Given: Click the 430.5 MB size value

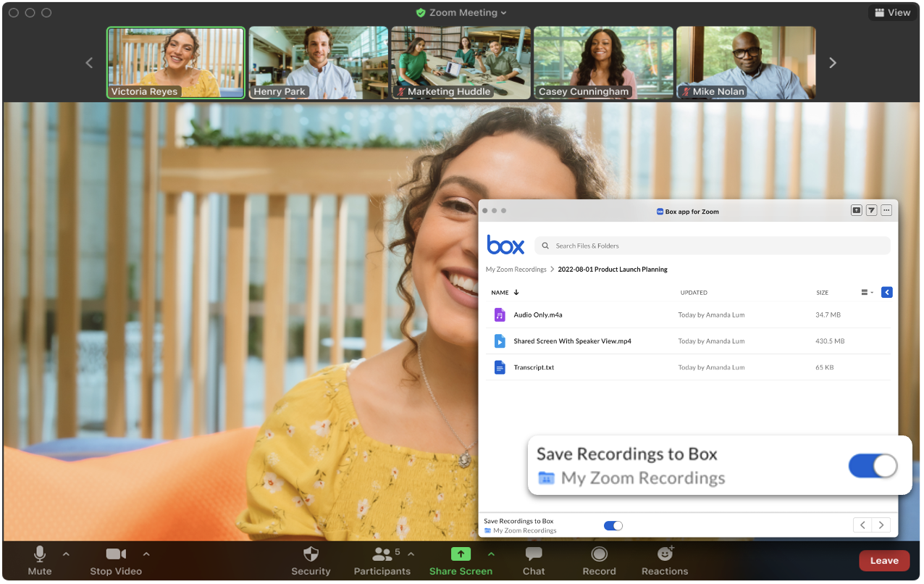Looking at the screenshot, I should [830, 341].
